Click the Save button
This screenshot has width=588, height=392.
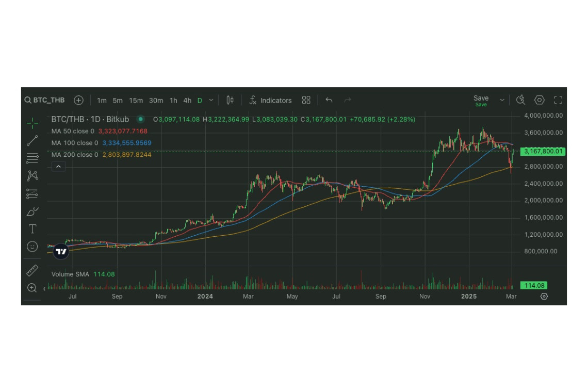point(481,100)
